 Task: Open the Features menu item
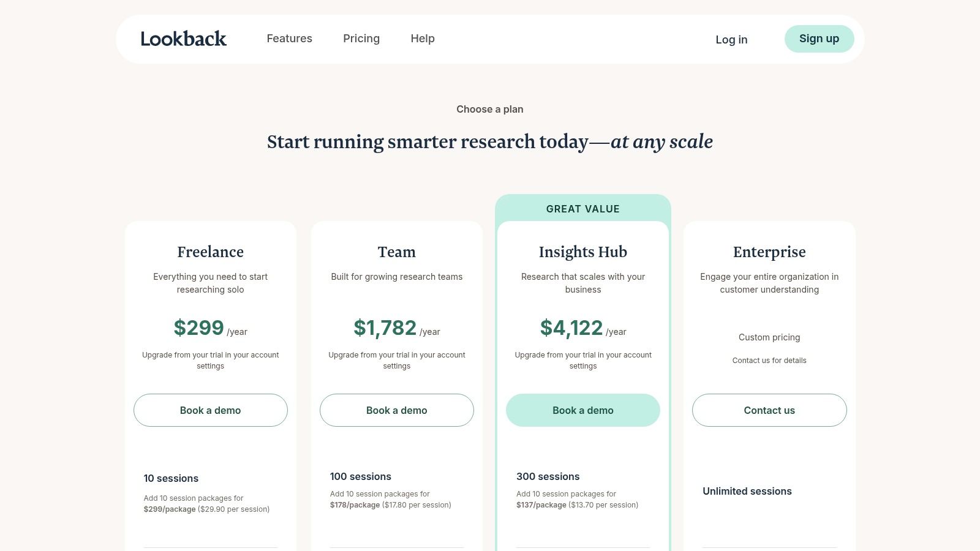tap(289, 39)
